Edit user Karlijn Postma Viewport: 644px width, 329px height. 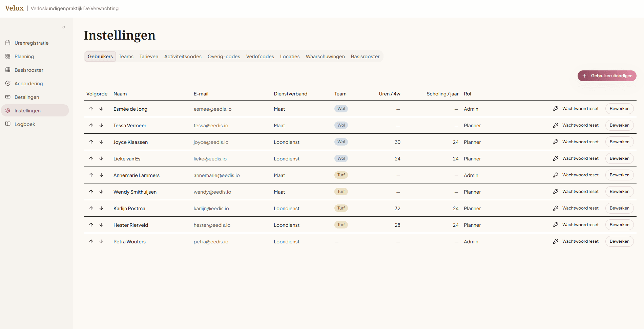click(x=619, y=208)
